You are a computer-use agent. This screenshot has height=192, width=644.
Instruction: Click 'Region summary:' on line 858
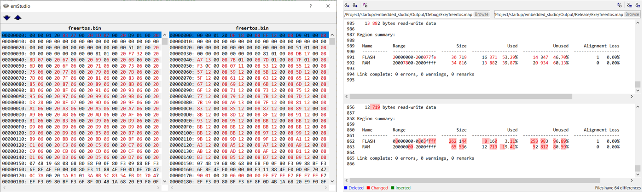(x=376, y=118)
